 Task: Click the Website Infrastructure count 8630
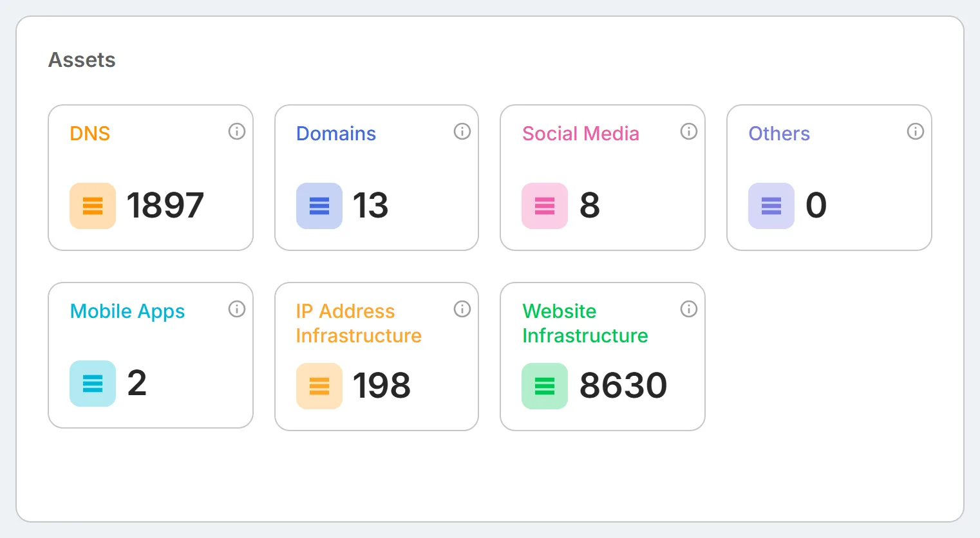[x=623, y=386]
